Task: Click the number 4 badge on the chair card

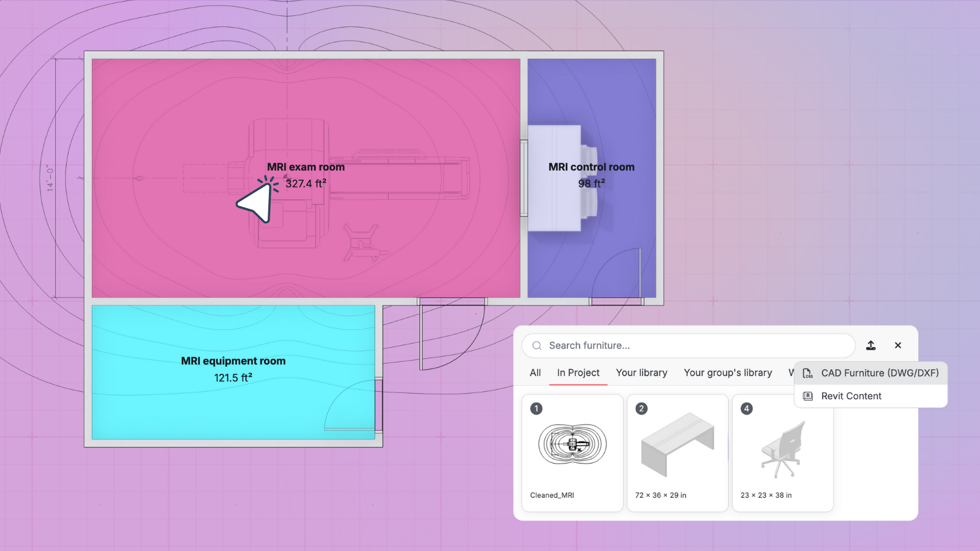Action: 746,408
